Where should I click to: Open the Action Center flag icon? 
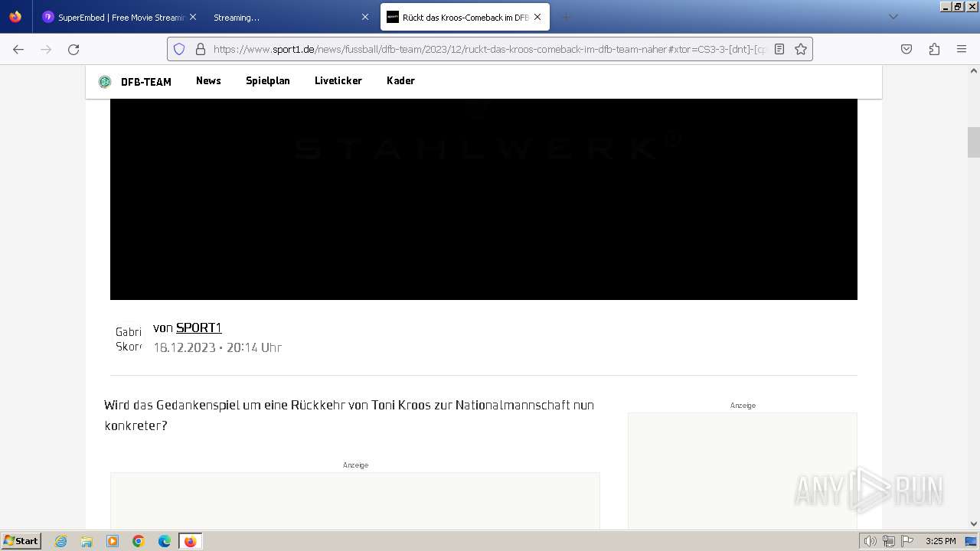(907, 541)
